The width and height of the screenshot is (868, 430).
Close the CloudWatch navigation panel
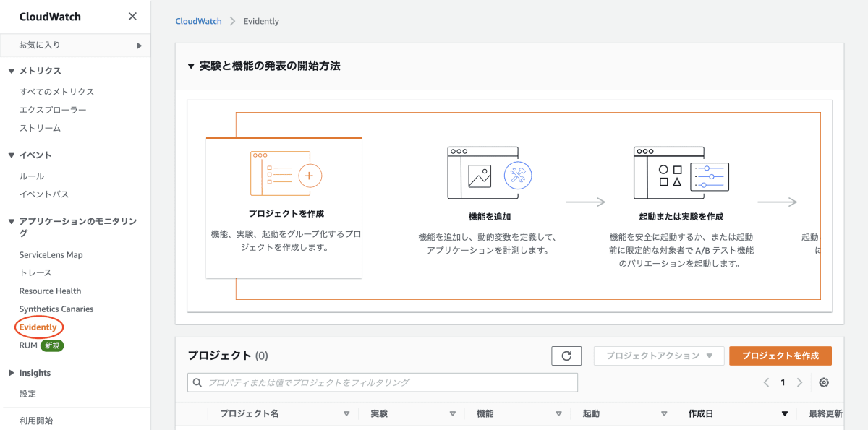[132, 17]
